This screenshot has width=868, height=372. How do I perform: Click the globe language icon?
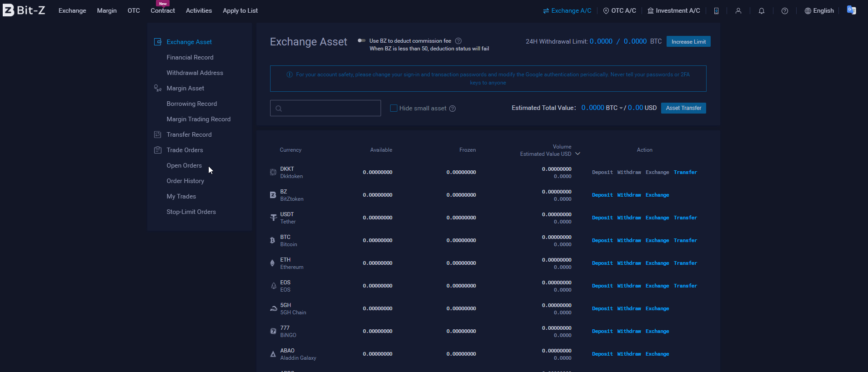[x=808, y=11]
